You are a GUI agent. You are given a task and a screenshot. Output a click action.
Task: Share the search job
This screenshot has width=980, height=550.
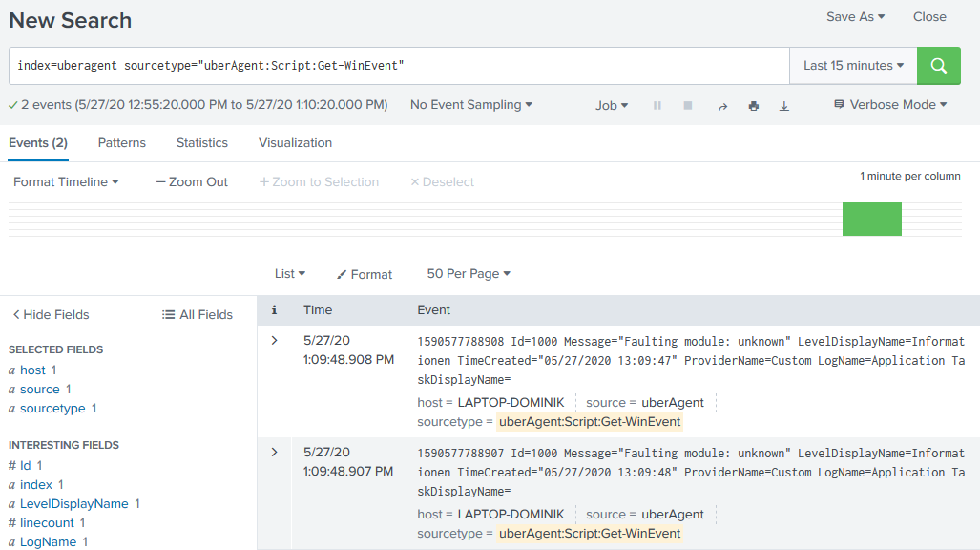coord(722,106)
